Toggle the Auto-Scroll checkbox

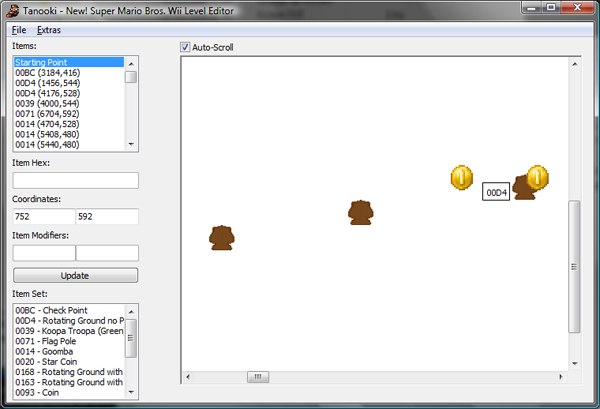185,47
